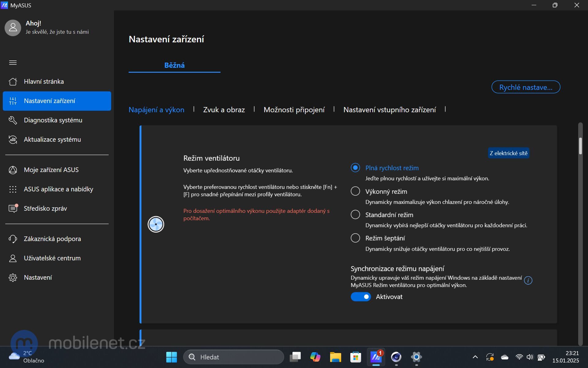
Task: Switch to the Zvuk a obraz tab
Action: (x=224, y=109)
